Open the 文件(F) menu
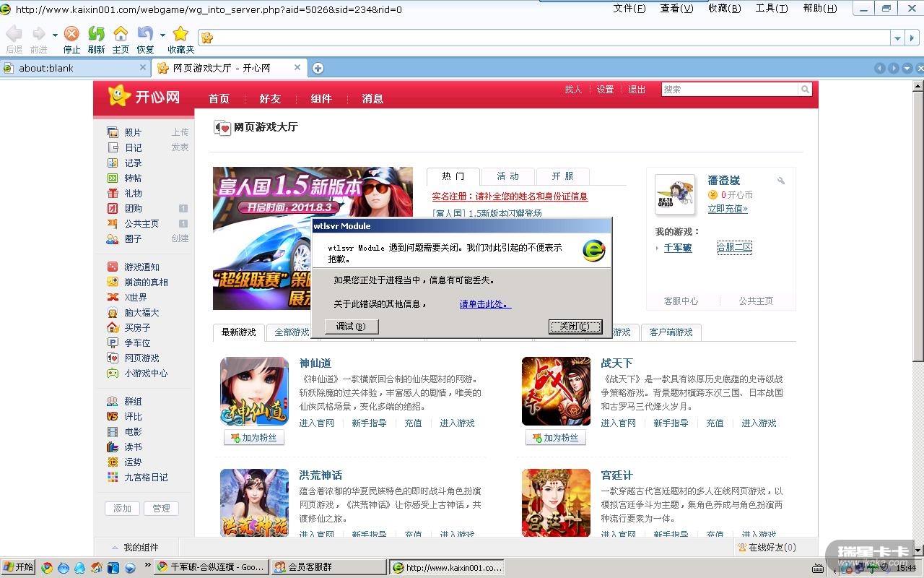Screen dimensions: 924x578 pos(629,9)
